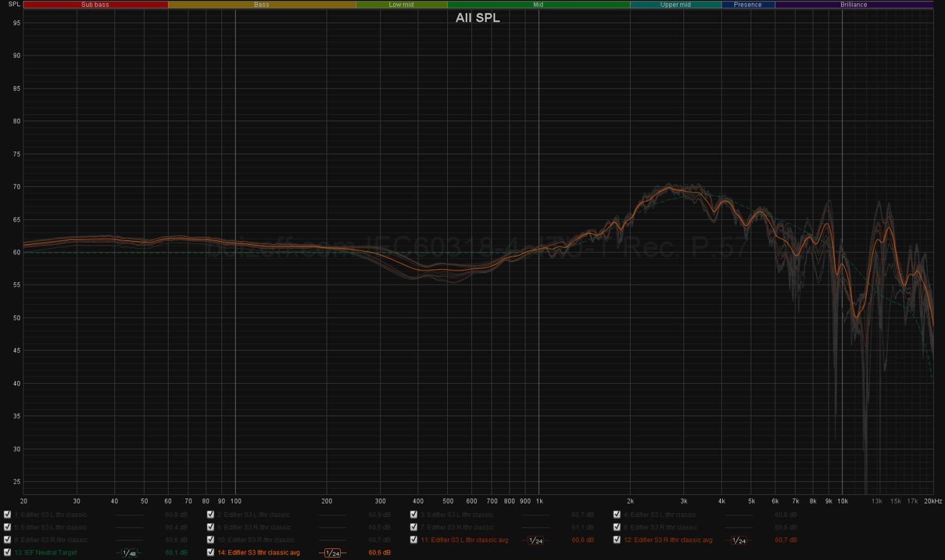This screenshot has width=945, height=560.
Task: Click the 10k frequency axis label
Action: 843,501
